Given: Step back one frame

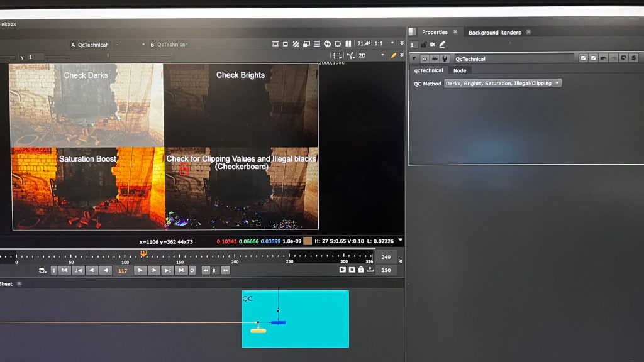Looking at the screenshot, I should pyautogui.click(x=92, y=270).
